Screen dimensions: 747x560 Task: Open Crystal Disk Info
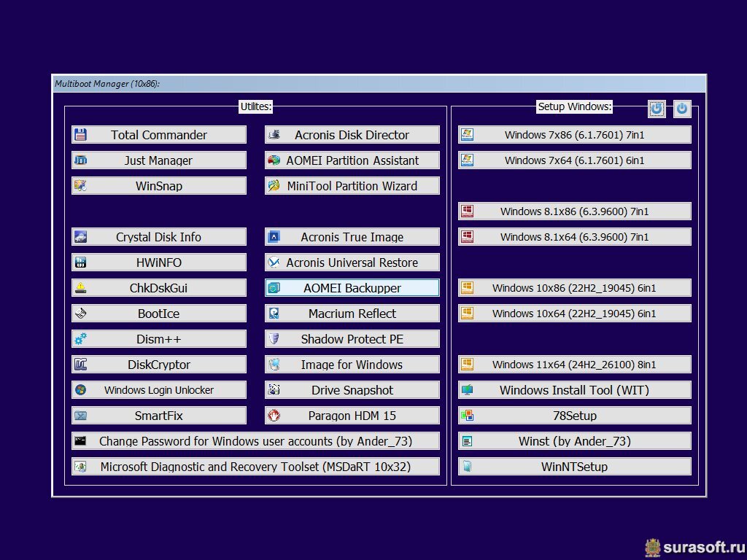[159, 237]
